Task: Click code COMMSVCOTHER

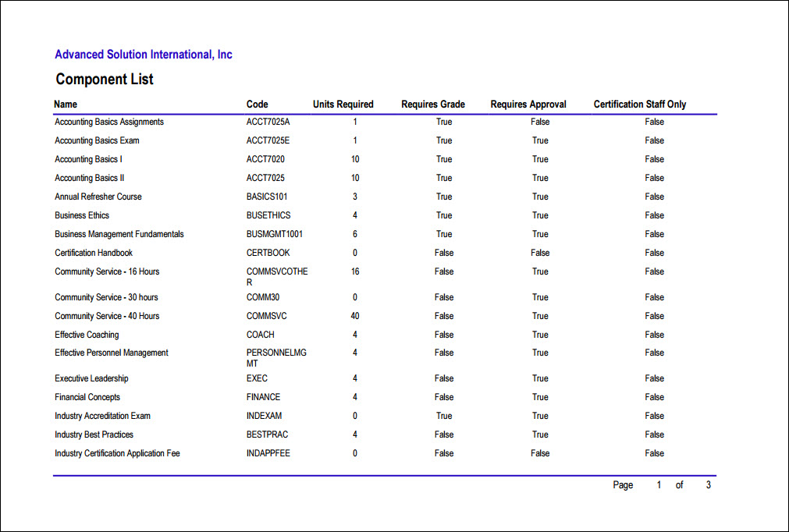Action: [x=277, y=277]
